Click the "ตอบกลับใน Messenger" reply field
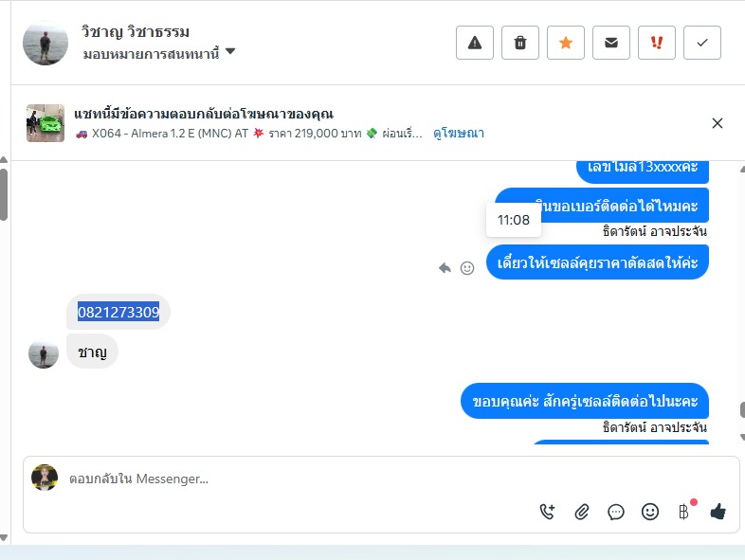 [284, 479]
